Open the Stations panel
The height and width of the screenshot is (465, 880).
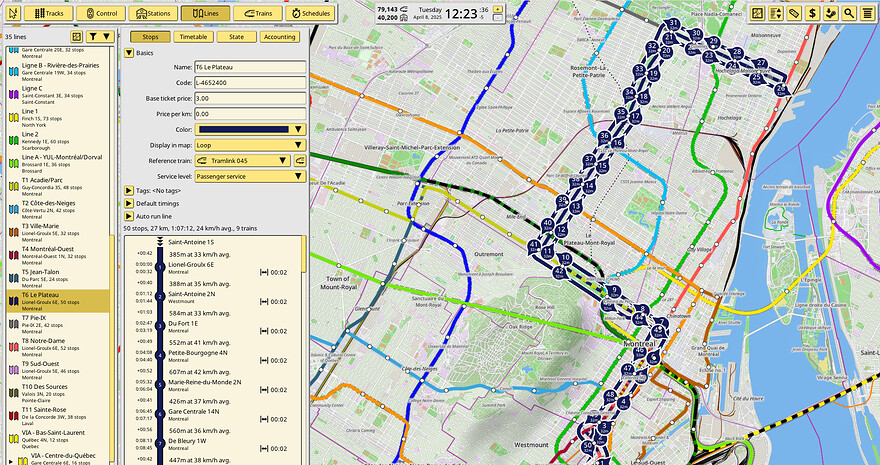tap(153, 13)
